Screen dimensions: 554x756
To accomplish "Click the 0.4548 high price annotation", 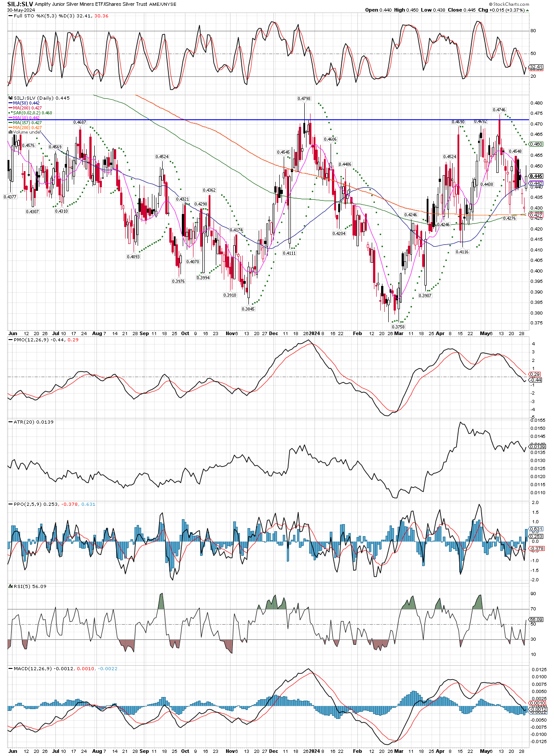I will click(x=515, y=151).
